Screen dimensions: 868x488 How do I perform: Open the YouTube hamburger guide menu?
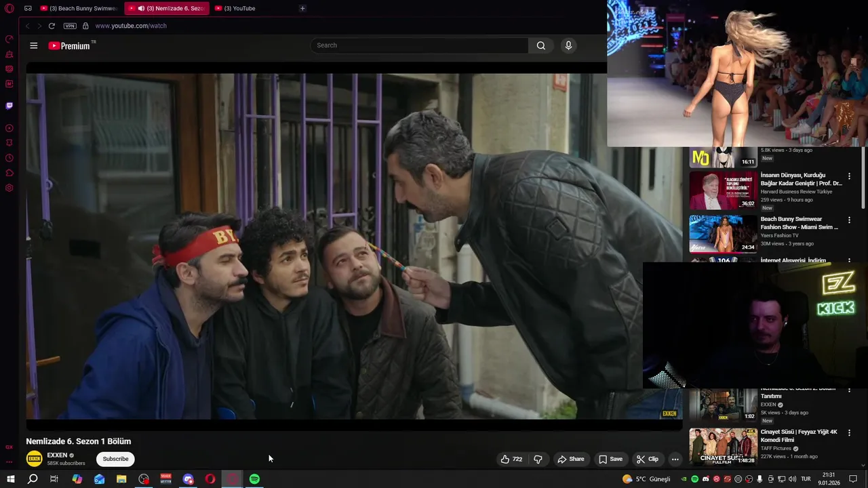tap(34, 45)
